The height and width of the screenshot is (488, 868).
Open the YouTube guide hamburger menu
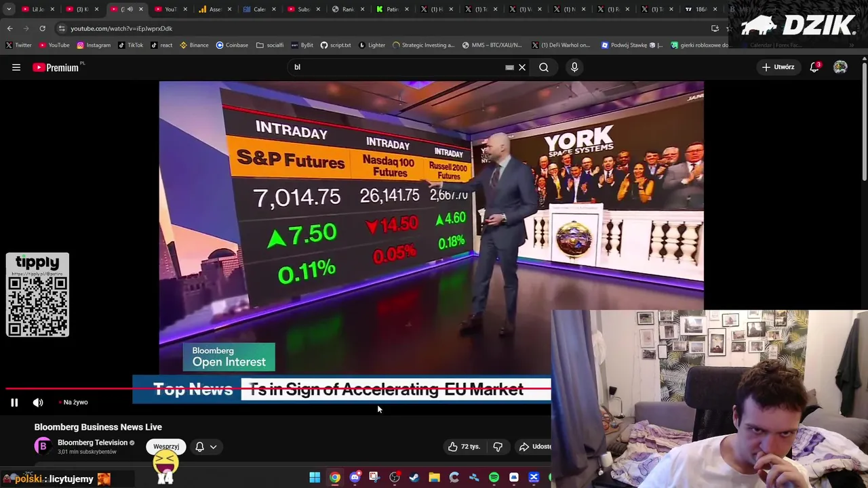point(16,67)
